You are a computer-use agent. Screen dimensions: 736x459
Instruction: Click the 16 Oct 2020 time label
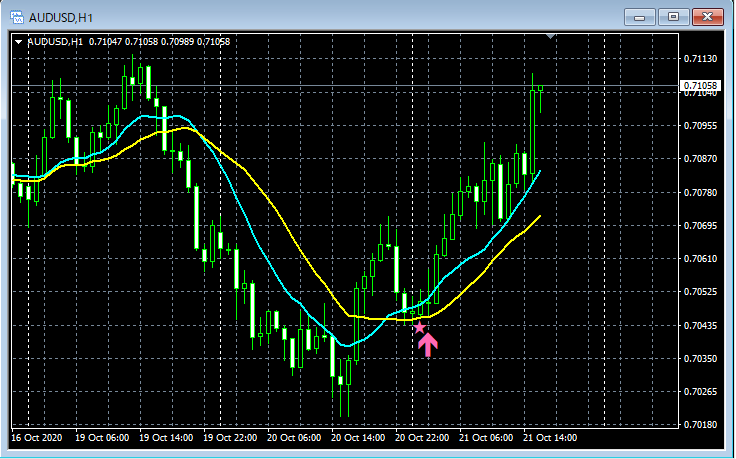coord(37,438)
